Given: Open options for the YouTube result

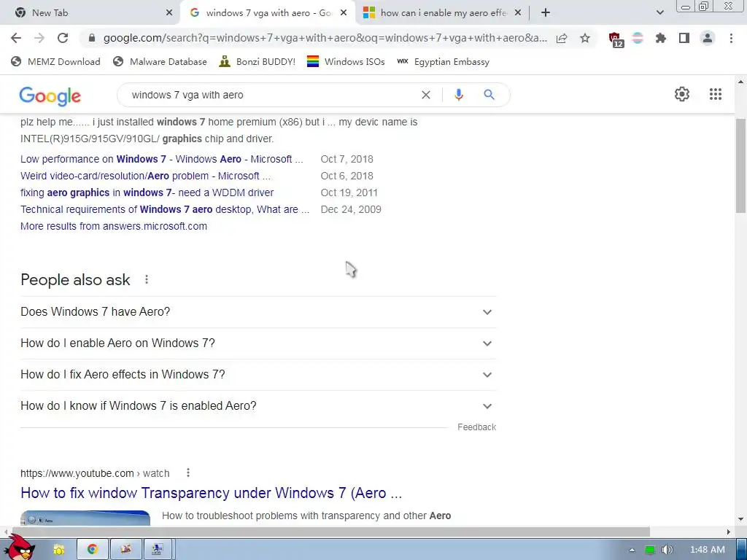Looking at the screenshot, I should [x=188, y=472].
